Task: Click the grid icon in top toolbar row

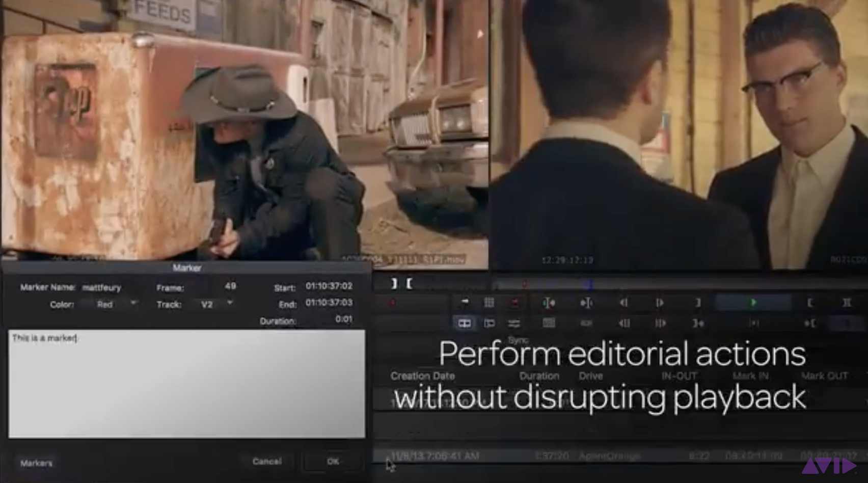Action: point(489,303)
